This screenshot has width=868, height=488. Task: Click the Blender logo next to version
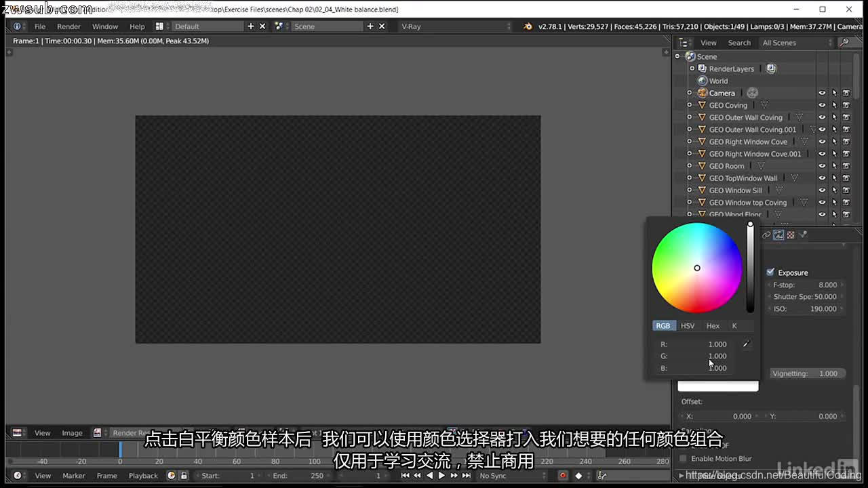click(x=528, y=26)
